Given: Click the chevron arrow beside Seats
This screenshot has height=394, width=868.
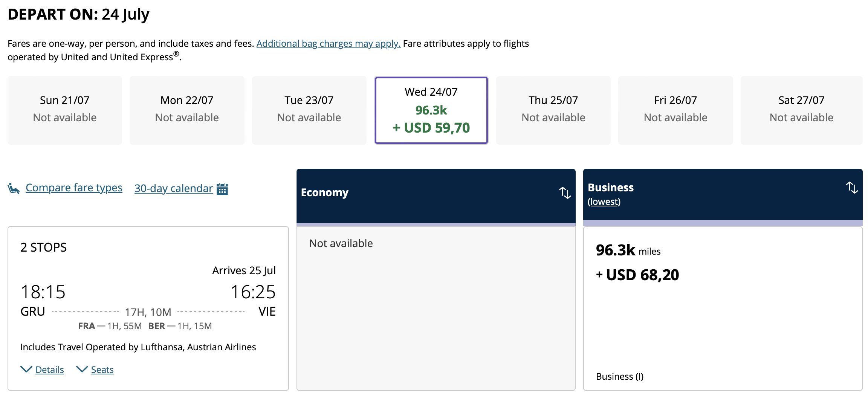Looking at the screenshot, I should click(82, 369).
